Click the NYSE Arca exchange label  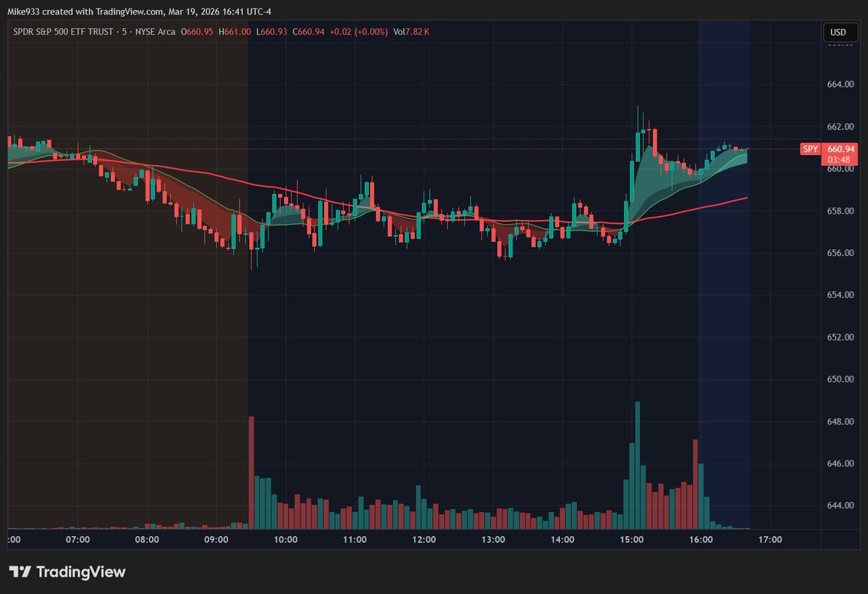click(155, 32)
